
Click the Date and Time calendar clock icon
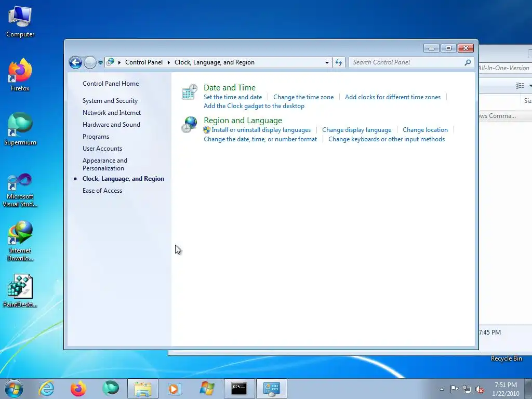[x=189, y=92]
